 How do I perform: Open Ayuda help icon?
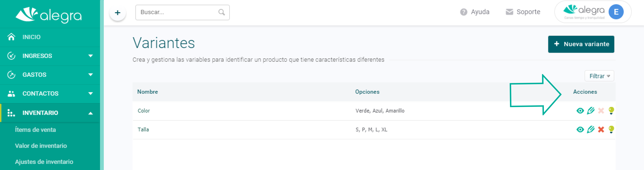[x=464, y=12]
